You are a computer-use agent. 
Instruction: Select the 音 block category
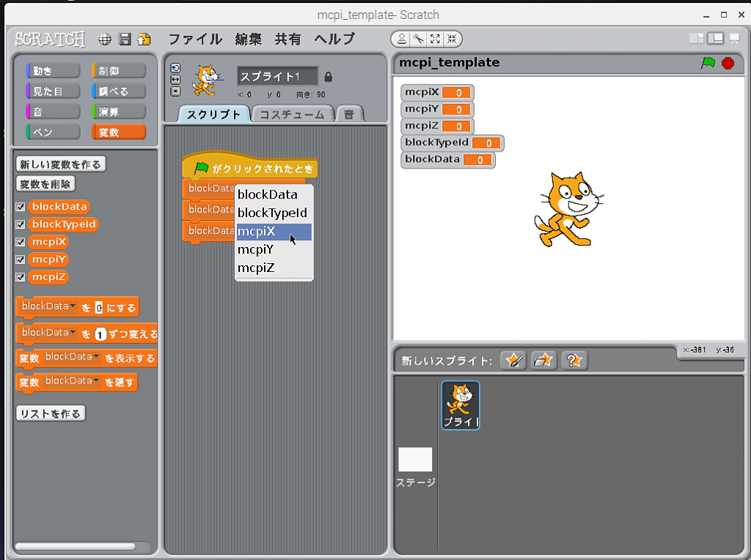coord(53,112)
